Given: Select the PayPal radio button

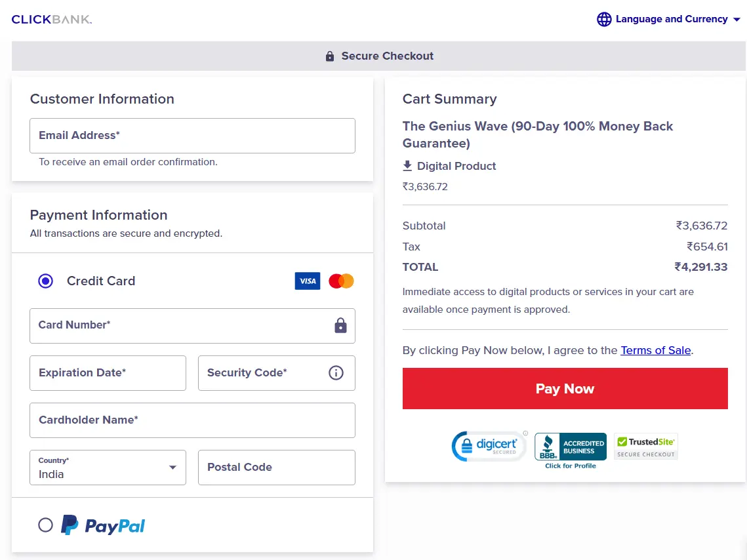Looking at the screenshot, I should pos(45,525).
